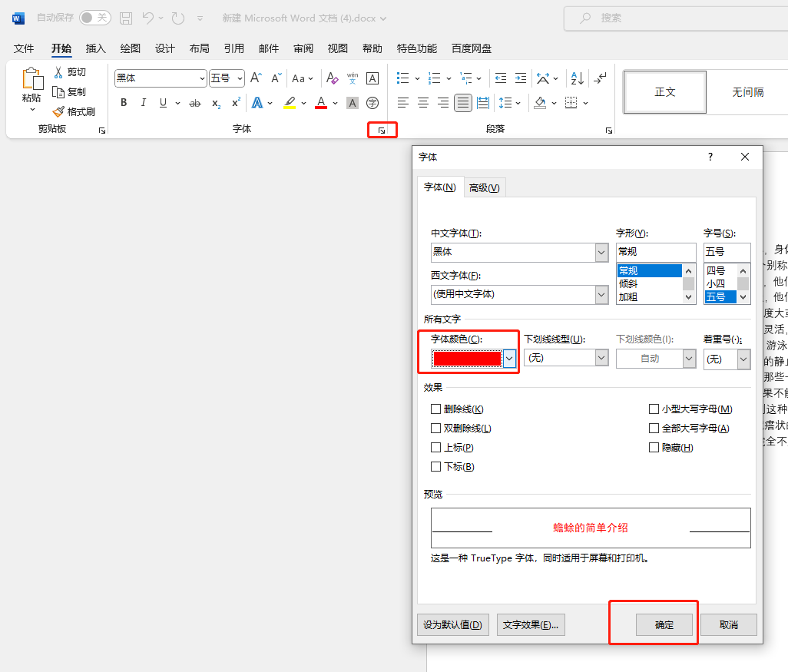Viewport: 788px width, 672px height.
Task: Click the increase indent icon
Action: [520, 78]
